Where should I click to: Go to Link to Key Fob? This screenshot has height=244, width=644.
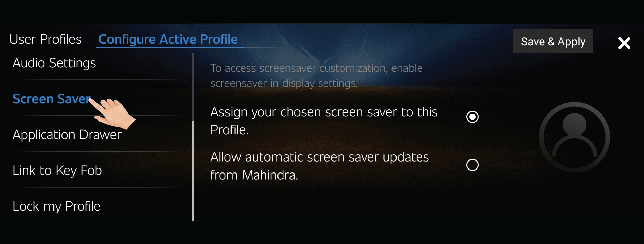[x=57, y=170]
